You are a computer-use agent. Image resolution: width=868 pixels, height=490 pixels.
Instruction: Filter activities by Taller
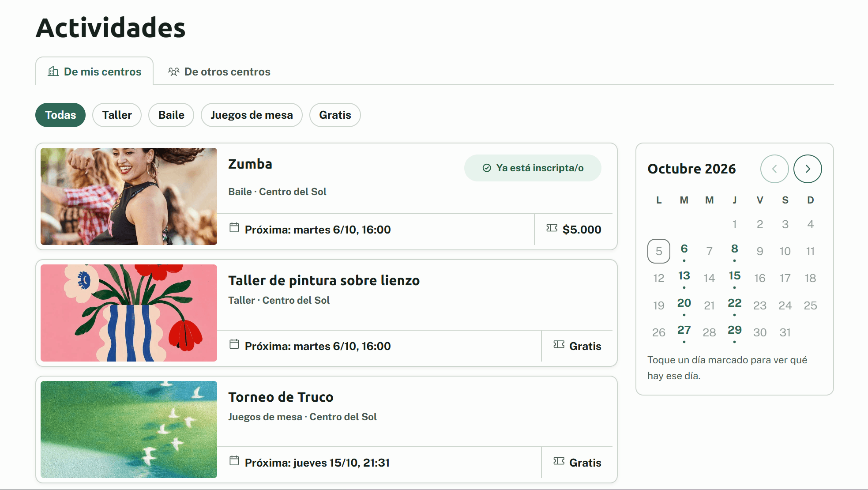(x=117, y=115)
